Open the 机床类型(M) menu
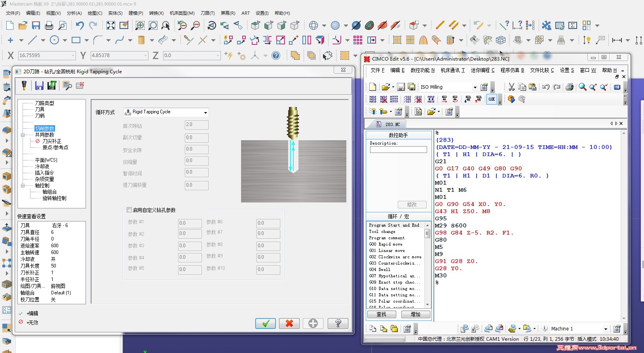This screenshot has width=644, height=353. [x=182, y=13]
